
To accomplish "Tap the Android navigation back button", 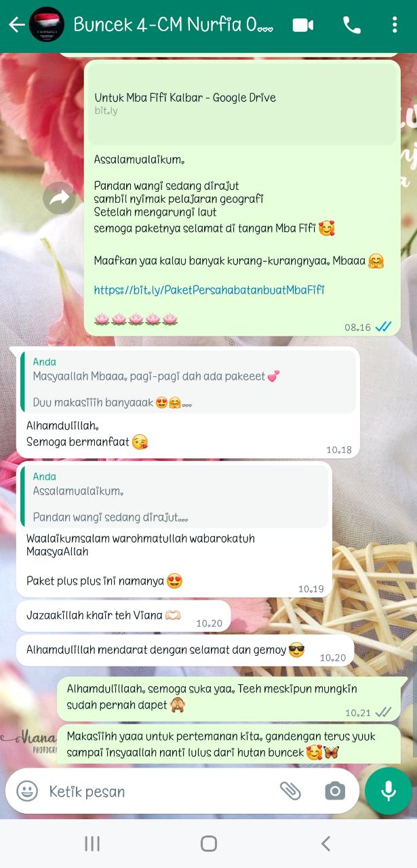I will [325, 843].
